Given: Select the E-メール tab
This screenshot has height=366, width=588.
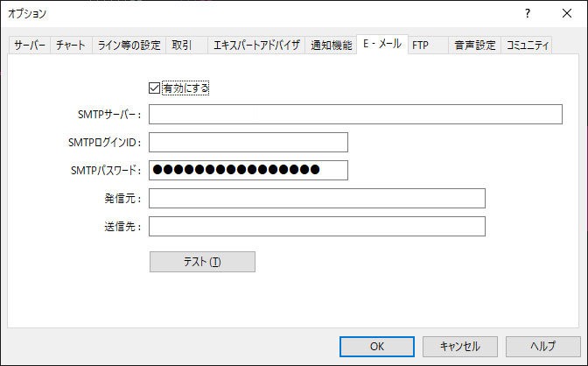Looking at the screenshot, I should click(x=382, y=45).
